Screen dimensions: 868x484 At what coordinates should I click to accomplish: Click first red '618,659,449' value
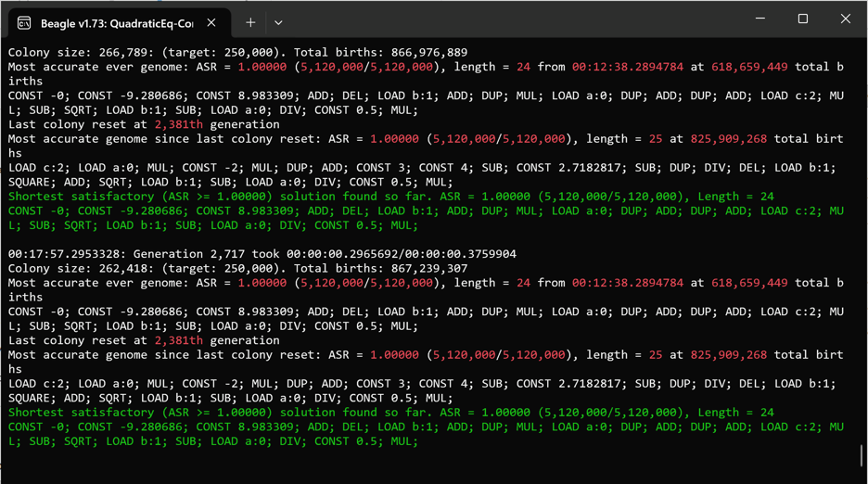click(x=749, y=67)
